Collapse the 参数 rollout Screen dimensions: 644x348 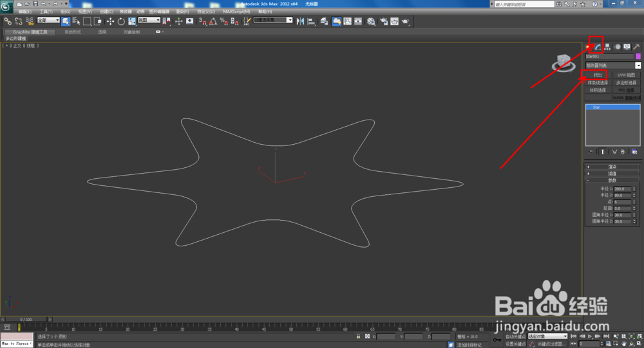click(x=612, y=180)
